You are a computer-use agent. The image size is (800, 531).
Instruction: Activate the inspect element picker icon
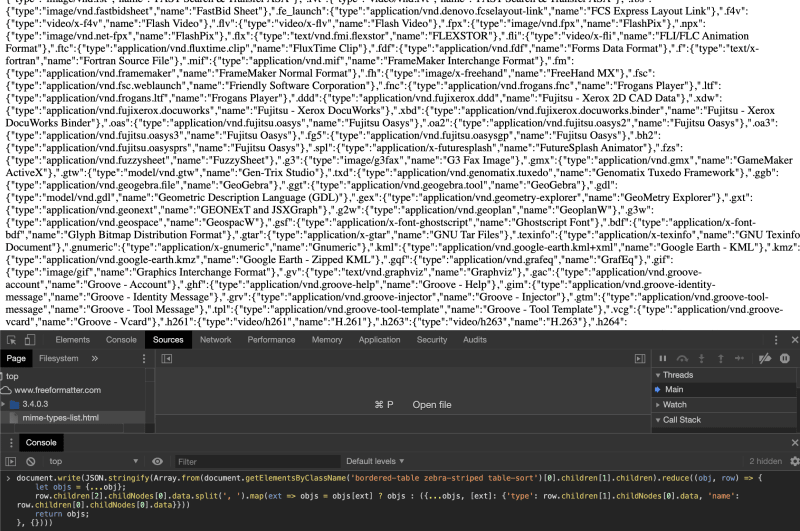(11, 340)
